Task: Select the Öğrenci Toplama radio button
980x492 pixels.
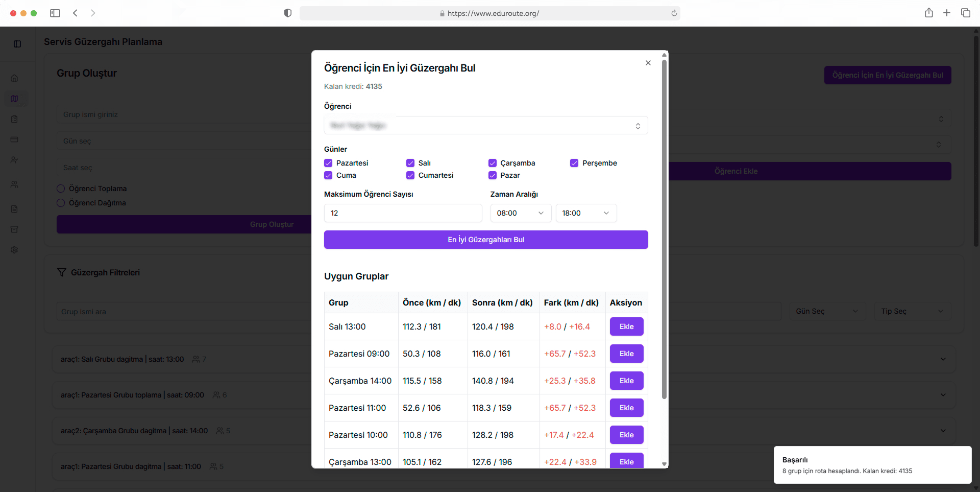Action: tap(61, 189)
